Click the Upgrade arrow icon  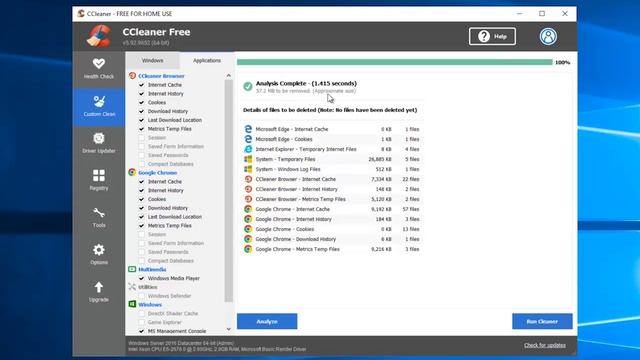[x=99, y=287]
